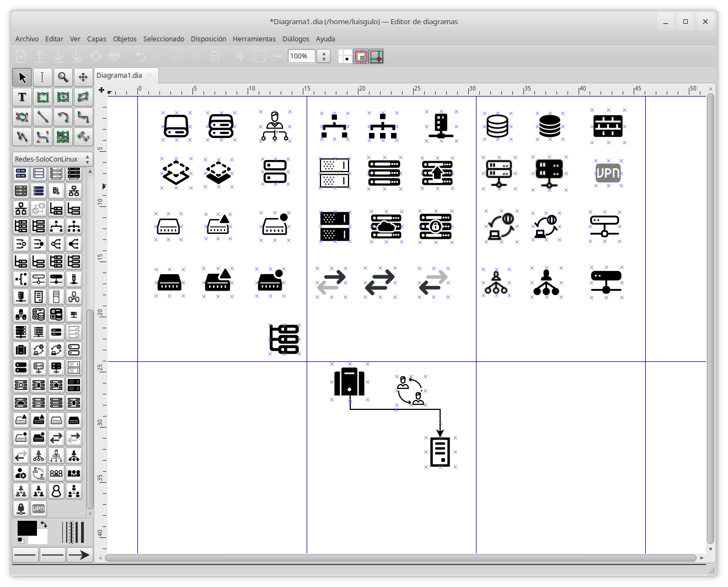This screenshot has width=728, height=587.
Task: Select the Beziergon tool
Action: (x=22, y=117)
